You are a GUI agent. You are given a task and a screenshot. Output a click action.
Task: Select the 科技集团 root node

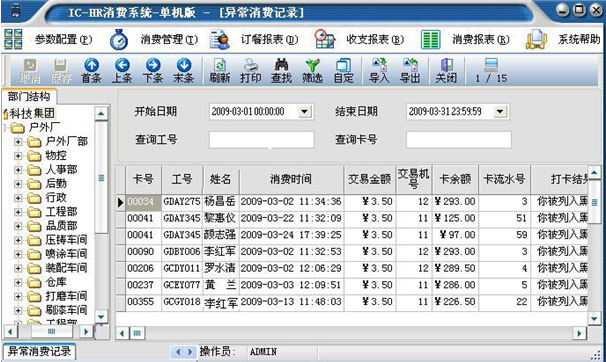coord(32,113)
